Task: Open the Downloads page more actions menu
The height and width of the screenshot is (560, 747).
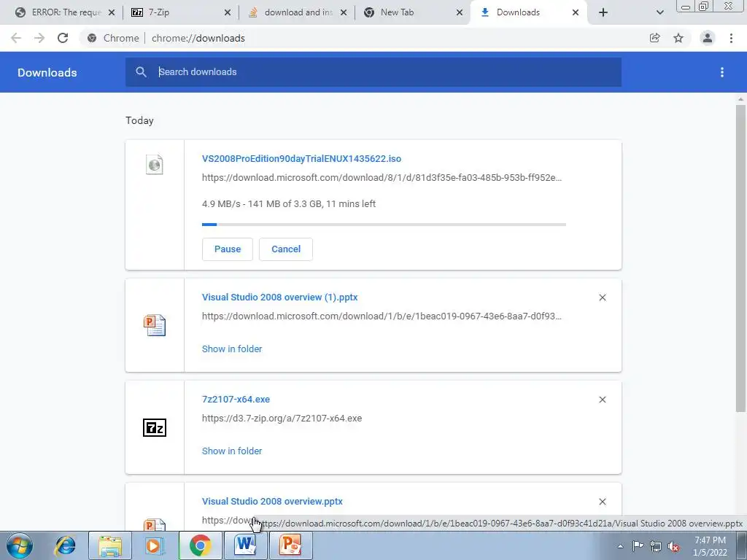Action: click(x=722, y=72)
